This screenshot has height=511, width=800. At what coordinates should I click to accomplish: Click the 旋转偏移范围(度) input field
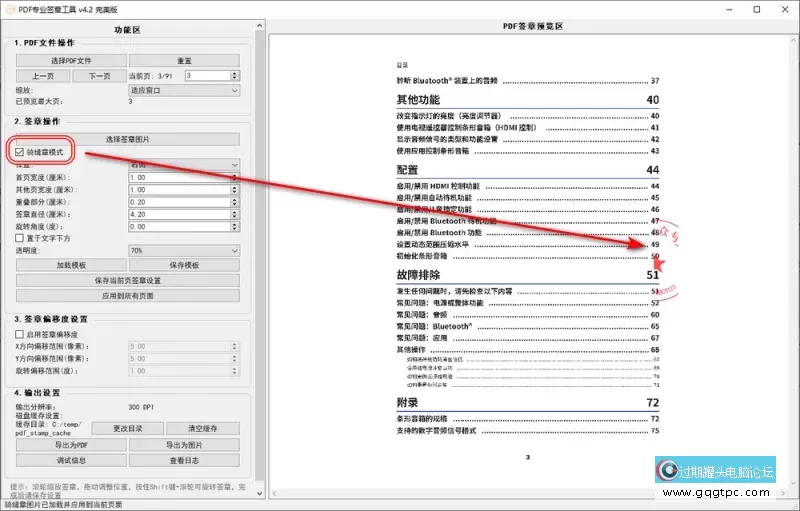coord(179,371)
